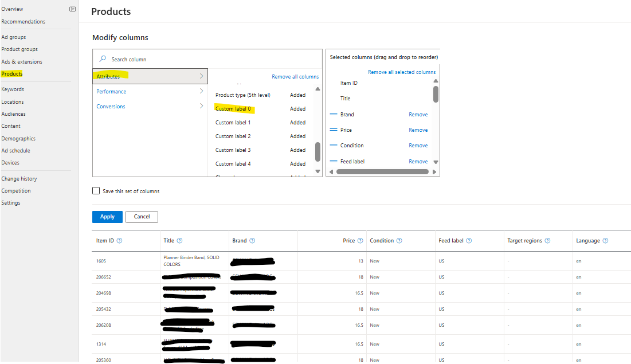This screenshot has width=631, height=364.
Task: Collapse the left navigation panel icon
Action: click(72, 9)
